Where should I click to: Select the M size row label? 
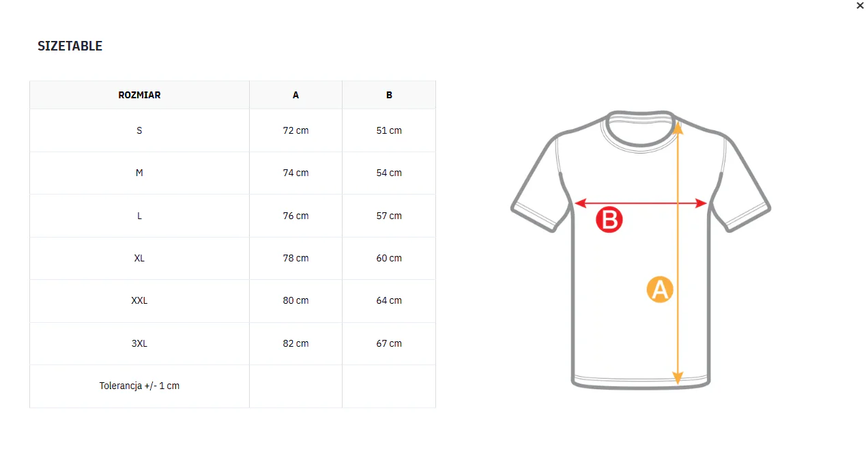tap(139, 173)
